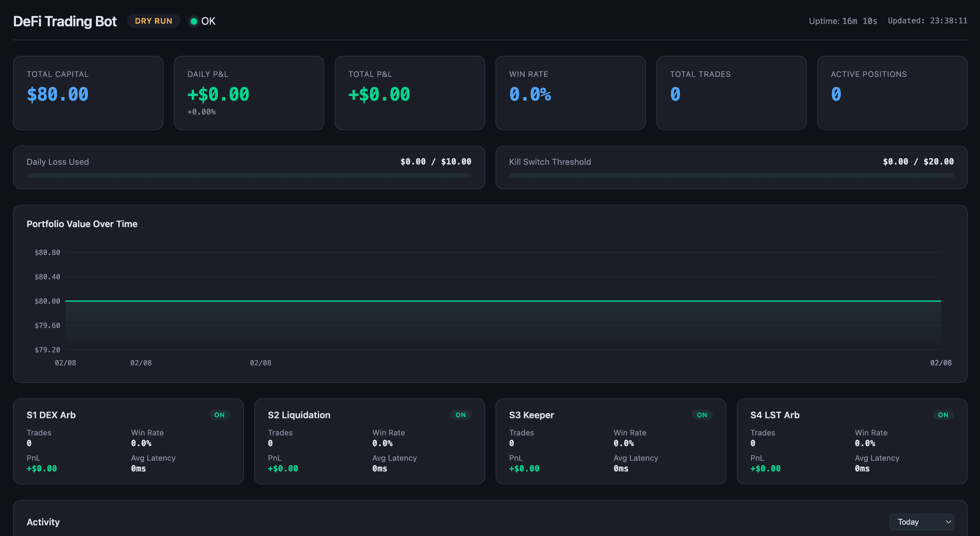Screen dimensions: 980x536
Task: Click the S3 Keeper Avg Latency value
Action: (621, 469)
